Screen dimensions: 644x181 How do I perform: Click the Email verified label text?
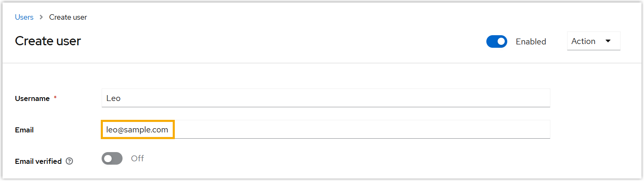[38, 161]
